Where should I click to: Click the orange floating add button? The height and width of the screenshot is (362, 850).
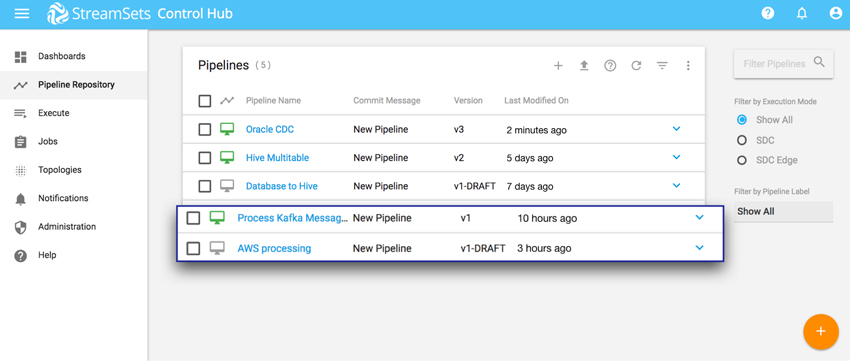pos(820,331)
